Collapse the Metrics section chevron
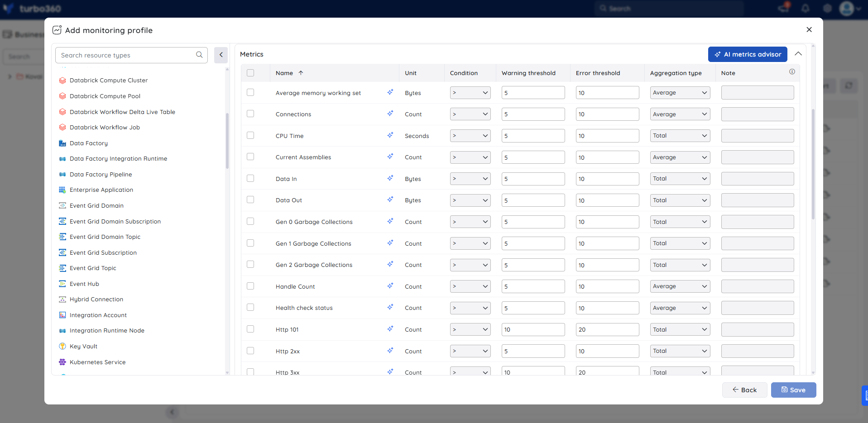This screenshot has height=423, width=868. pos(798,54)
